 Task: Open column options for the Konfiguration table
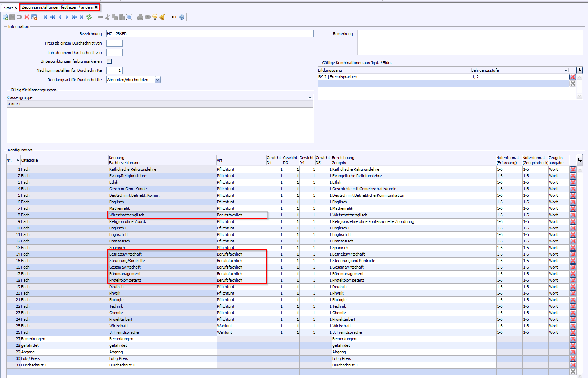[x=580, y=160]
